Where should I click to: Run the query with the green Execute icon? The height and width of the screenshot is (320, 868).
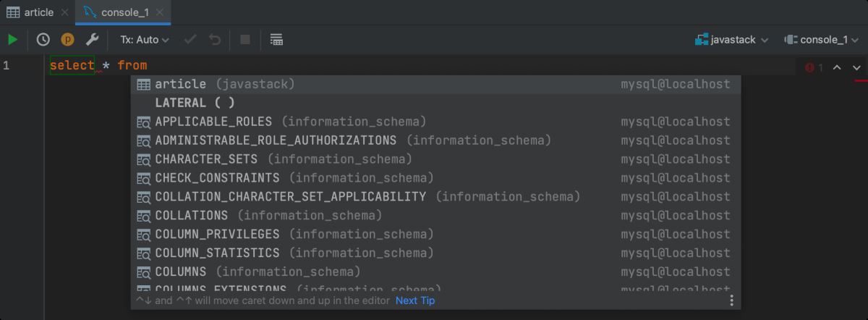[12, 40]
